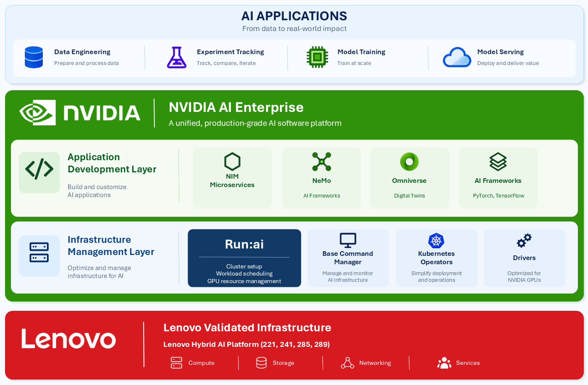
Task: Click the purple flask Experiment Tracking icon
Action: point(177,57)
